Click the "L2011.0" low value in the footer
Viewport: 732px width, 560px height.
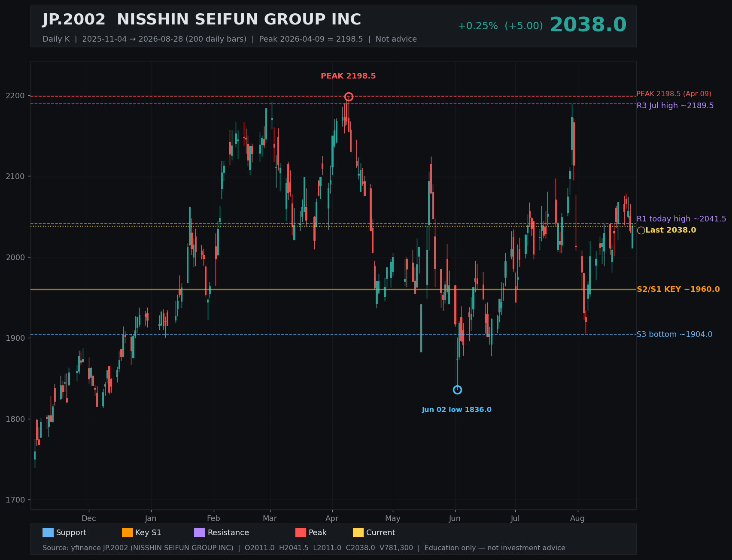coord(327,548)
